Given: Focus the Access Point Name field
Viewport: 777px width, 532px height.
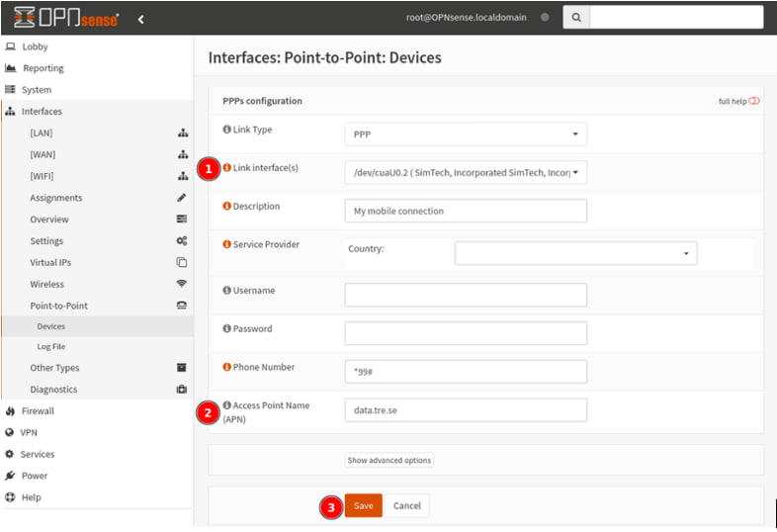Looking at the screenshot, I should point(466,410).
